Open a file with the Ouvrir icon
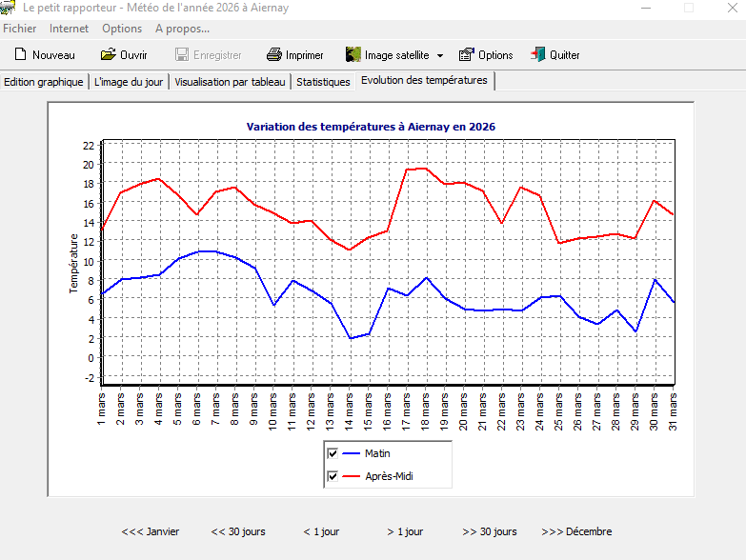 (x=108, y=55)
